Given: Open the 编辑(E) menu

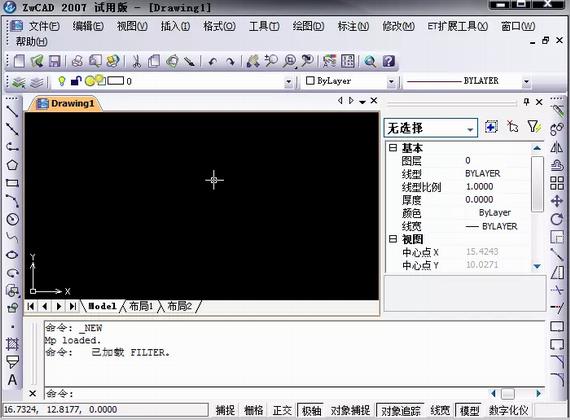Looking at the screenshot, I should [x=88, y=26].
